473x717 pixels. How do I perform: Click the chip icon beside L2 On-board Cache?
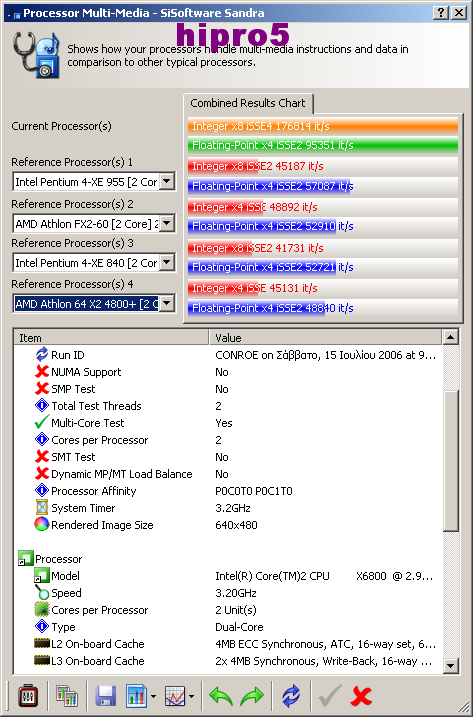(x=42, y=643)
